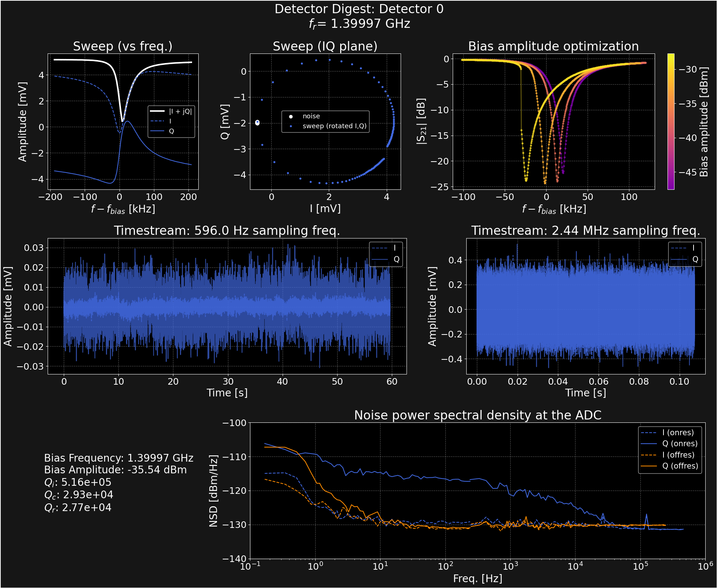Click I (offres) legend entry in PSD plot
717x588 pixels.
pyautogui.click(x=678, y=455)
